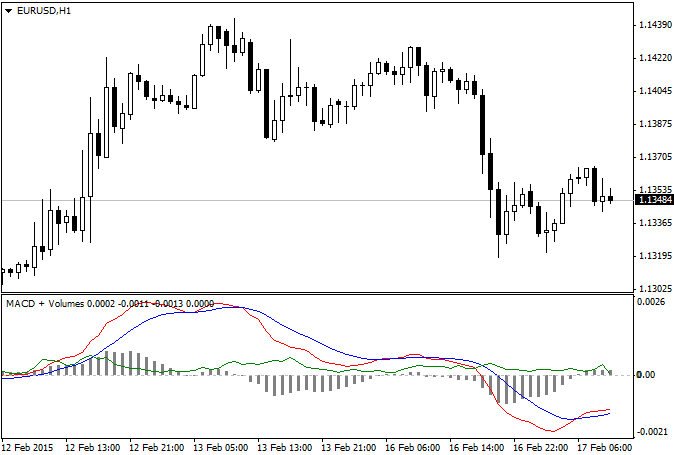Select the 1.13875 price axis label
Viewport: 674px width, 455px height.
(x=654, y=124)
